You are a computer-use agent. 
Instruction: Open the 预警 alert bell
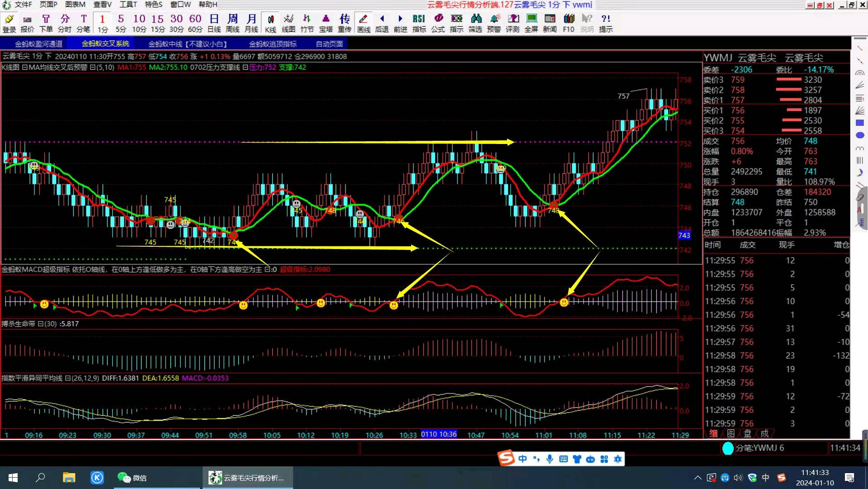[x=494, y=23]
